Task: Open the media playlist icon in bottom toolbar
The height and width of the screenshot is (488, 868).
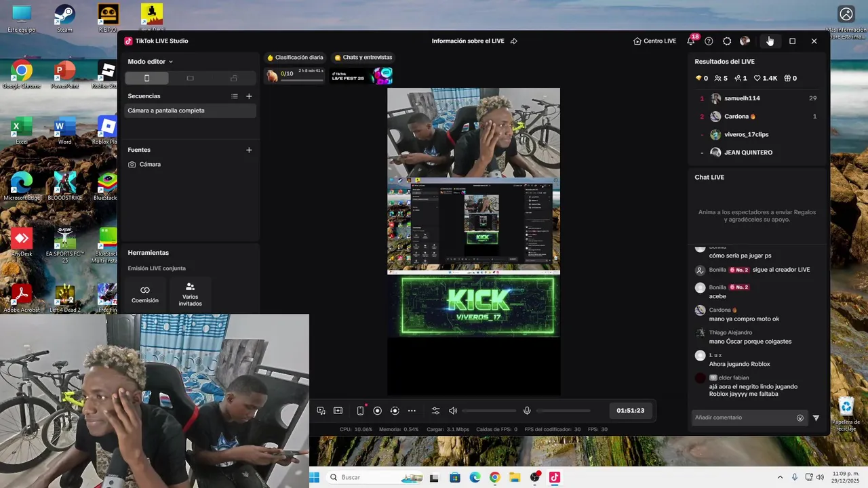Action: pyautogui.click(x=321, y=411)
